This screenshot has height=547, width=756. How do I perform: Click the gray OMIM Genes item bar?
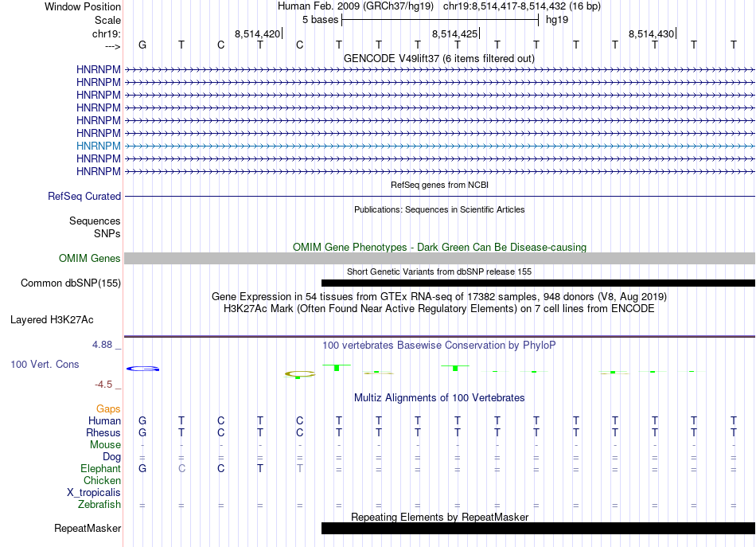pyautogui.click(x=440, y=259)
